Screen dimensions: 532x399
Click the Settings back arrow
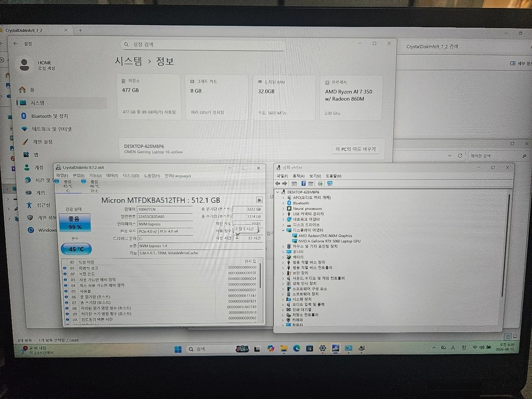click(15, 44)
